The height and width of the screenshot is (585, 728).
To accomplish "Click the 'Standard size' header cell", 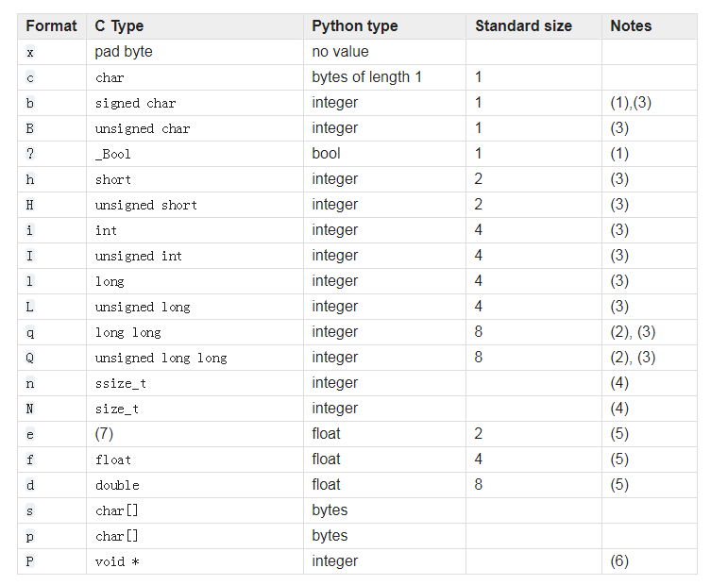I will click(533, 26).
